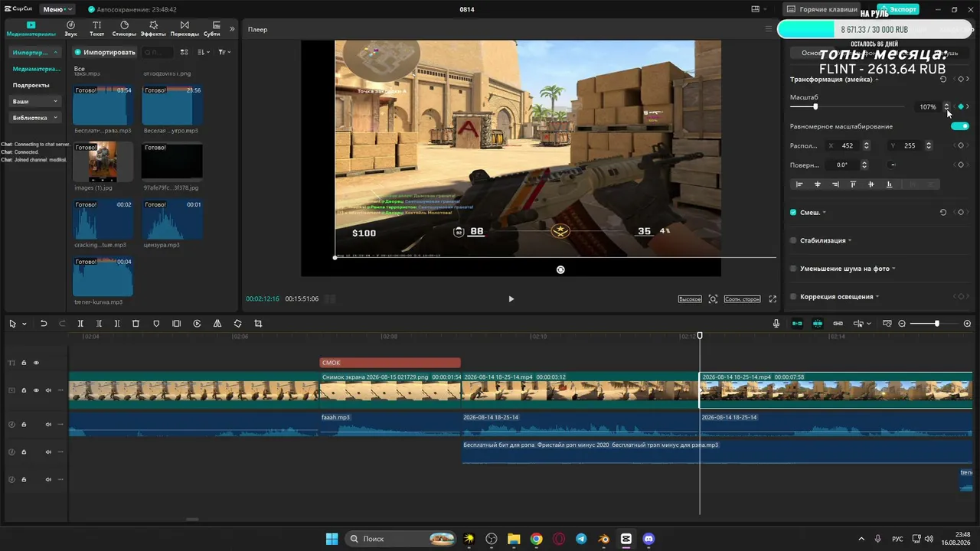Image resolution: width=980 pixels, height=551 pixels.
Task: Select the Медиаматериалы tab
Action: [31, 29]
